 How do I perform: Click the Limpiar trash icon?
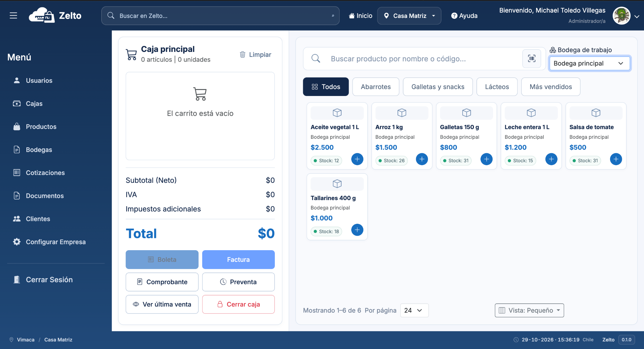(x=242, y=54)
